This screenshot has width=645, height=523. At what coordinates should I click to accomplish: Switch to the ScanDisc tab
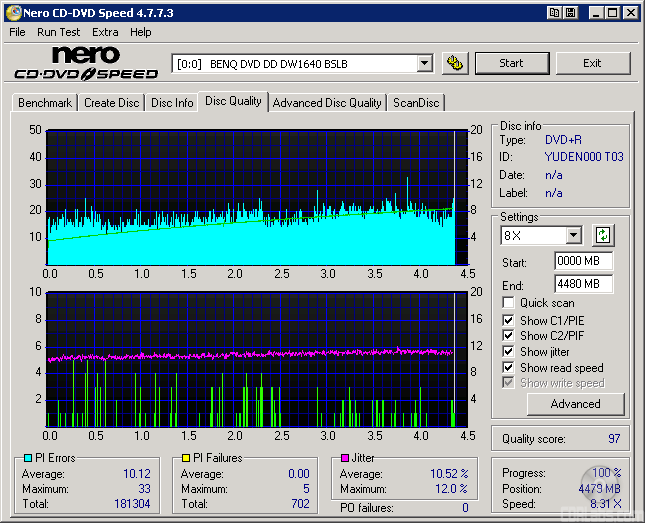[416, 103]
